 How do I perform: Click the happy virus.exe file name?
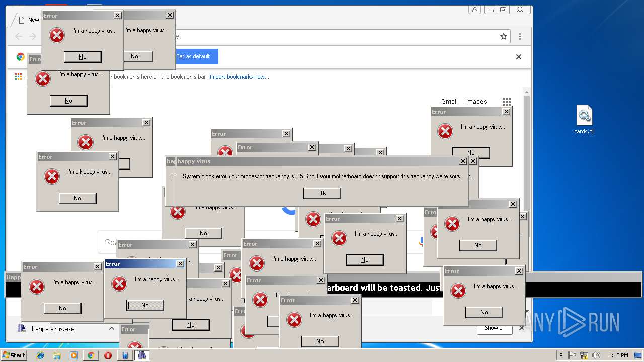[53, 329]
